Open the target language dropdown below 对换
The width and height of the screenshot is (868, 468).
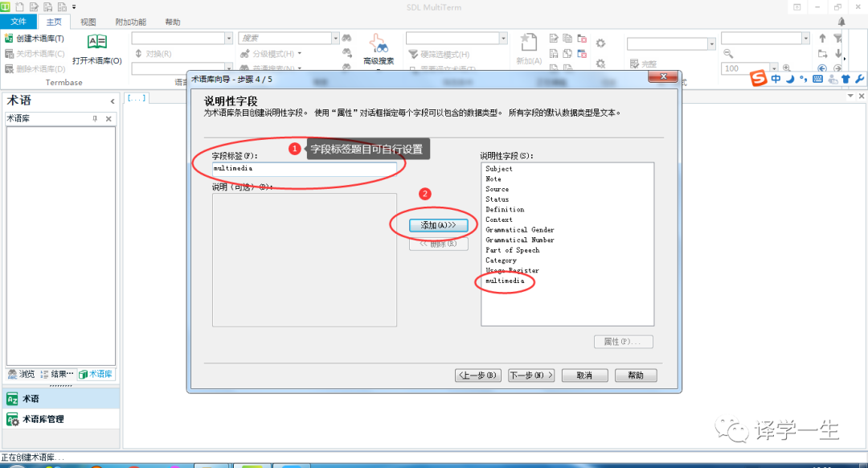point(228,68)
